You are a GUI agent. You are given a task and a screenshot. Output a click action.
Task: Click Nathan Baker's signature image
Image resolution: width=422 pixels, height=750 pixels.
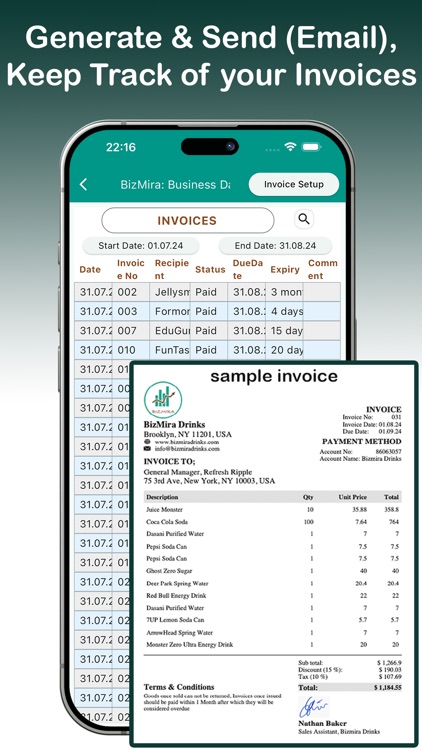point(313,707)
